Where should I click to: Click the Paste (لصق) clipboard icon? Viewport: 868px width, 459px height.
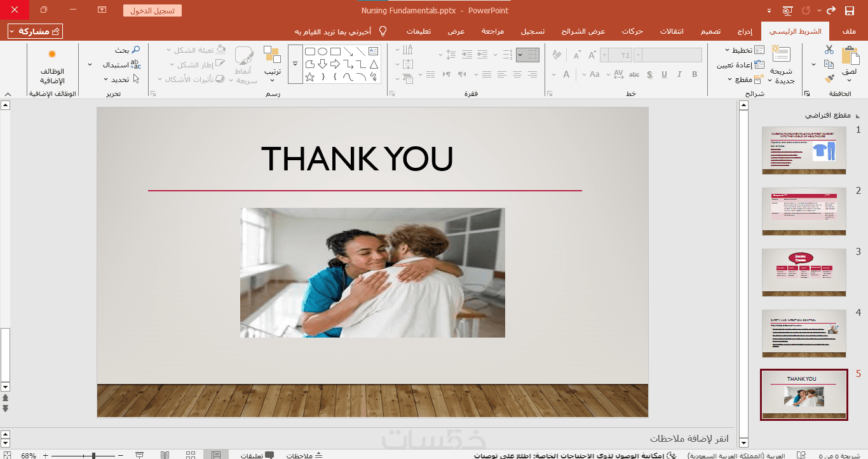850,56
